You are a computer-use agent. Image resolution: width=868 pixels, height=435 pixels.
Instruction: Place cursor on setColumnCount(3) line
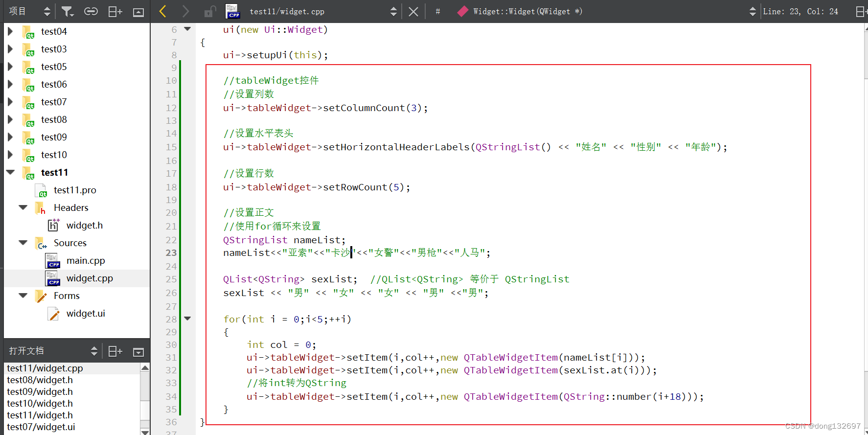point(325,108)
